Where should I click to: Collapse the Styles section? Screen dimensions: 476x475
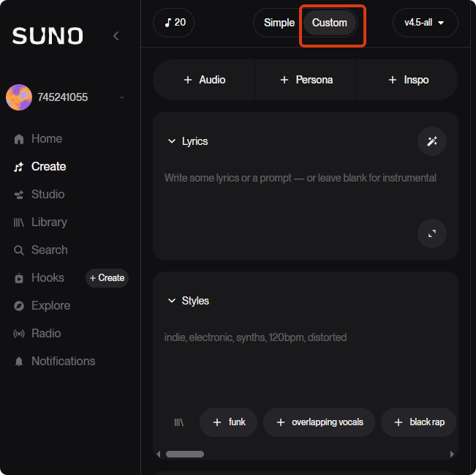coord(172,301)
